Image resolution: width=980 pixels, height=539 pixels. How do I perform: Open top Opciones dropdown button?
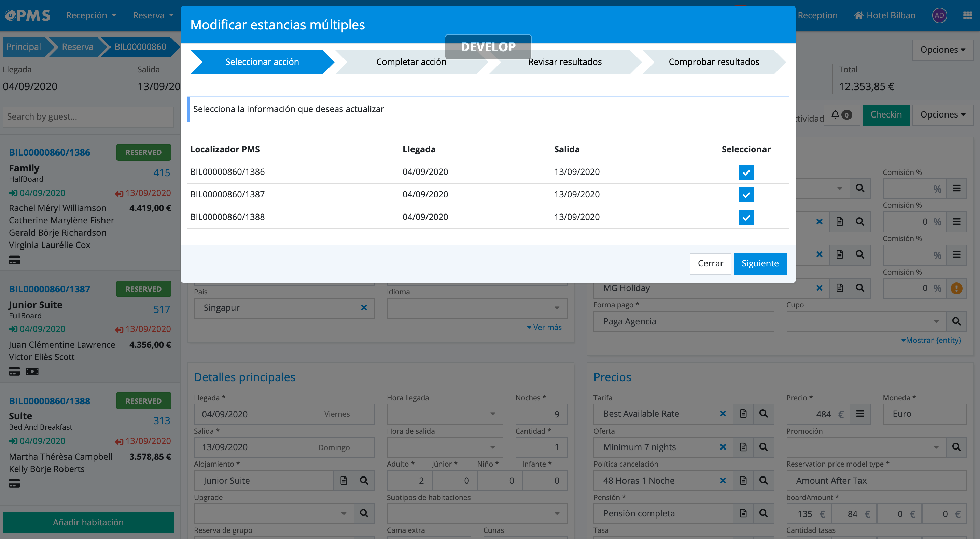click(942, 50)
